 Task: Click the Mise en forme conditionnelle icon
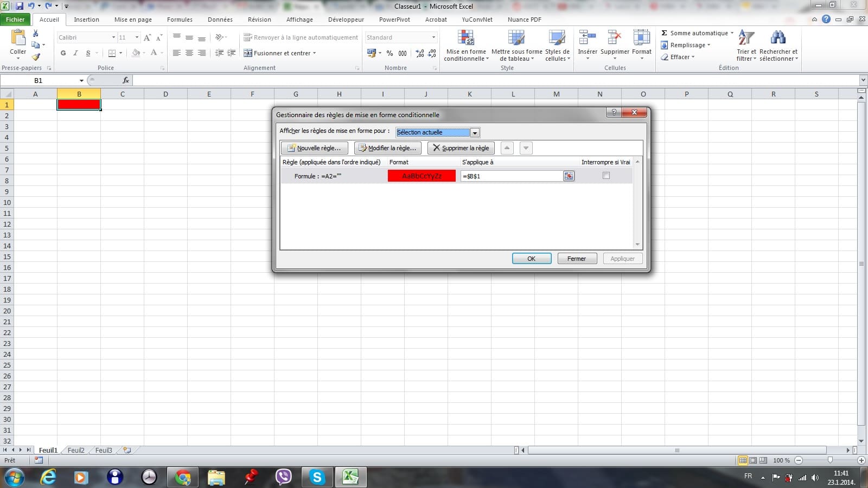pos(466,38)
